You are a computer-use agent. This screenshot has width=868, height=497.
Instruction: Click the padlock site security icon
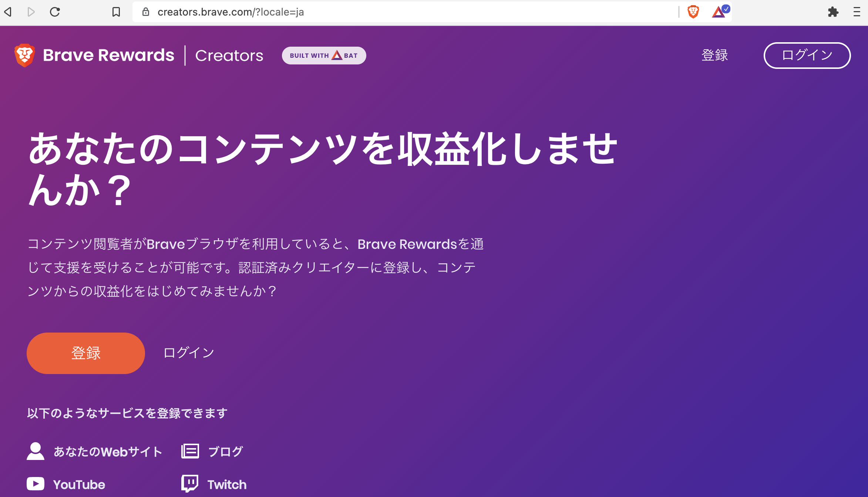(146, 12)
